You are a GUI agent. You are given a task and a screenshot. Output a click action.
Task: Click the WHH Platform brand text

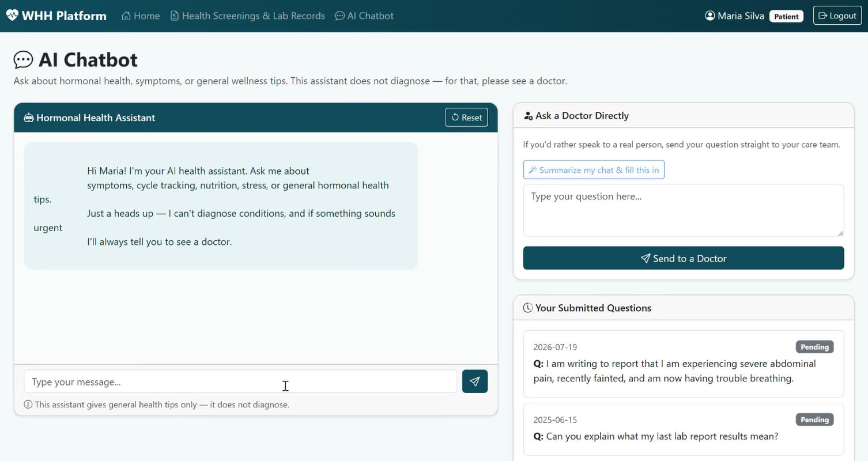pos(64,16)
